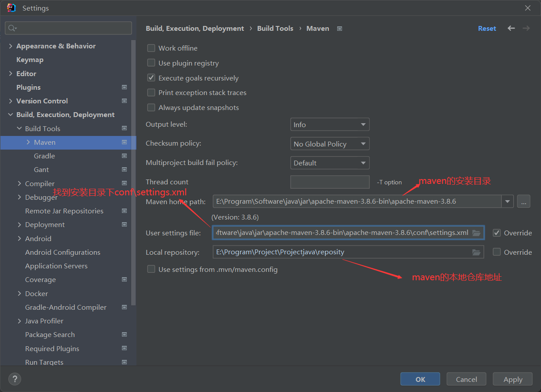
Task: Click project-level icon next to Compiler
Action: tap(124, 183)
